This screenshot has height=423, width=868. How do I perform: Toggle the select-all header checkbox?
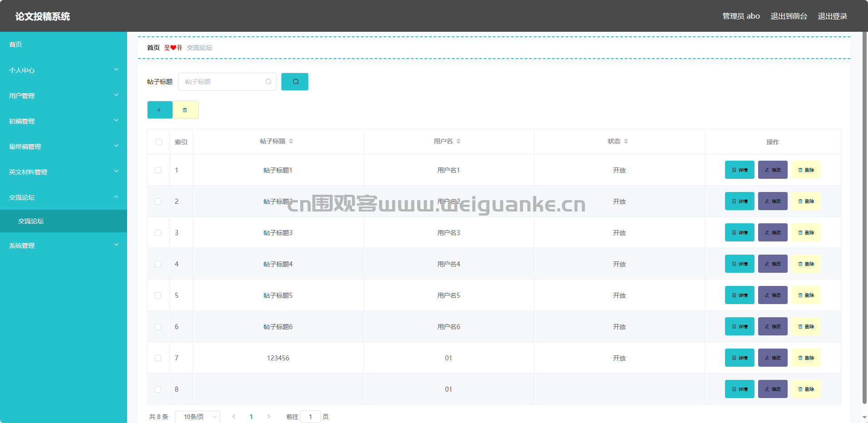click(x=158, y=142)
